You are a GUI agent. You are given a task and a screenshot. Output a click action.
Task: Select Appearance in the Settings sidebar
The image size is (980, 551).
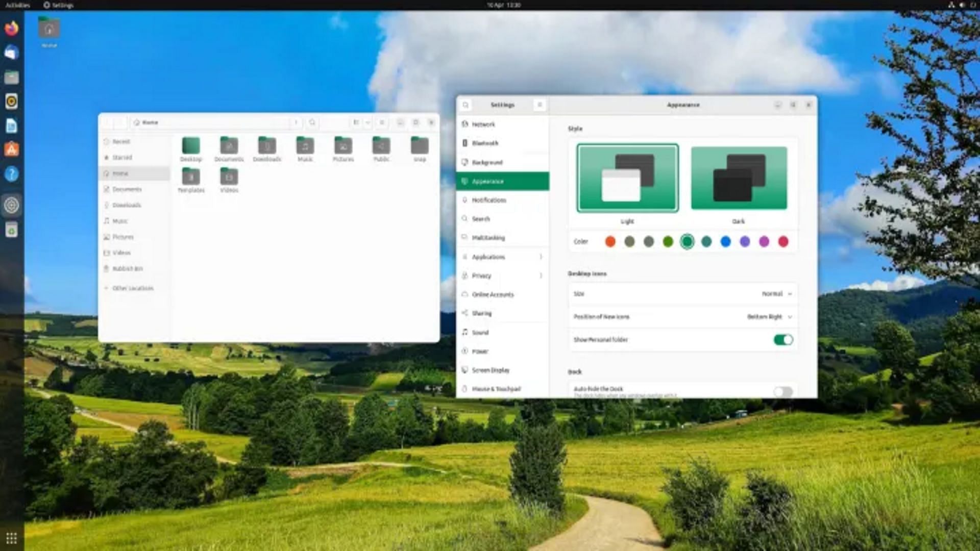[503, 181]
